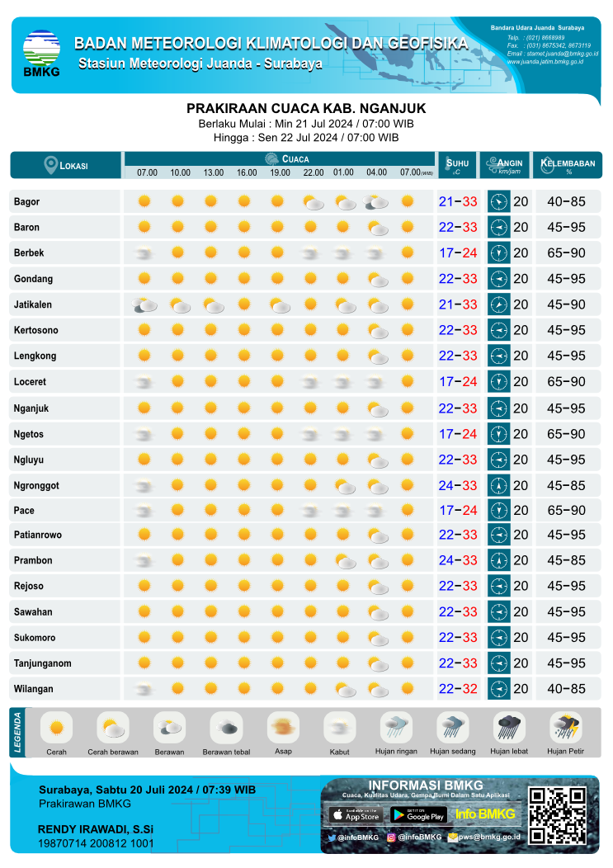
Task: Click the Berawan tebal legend icon
Action: click(x=226, y=728)
